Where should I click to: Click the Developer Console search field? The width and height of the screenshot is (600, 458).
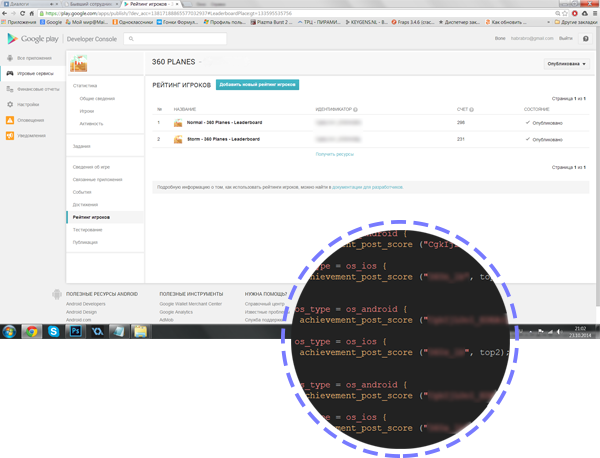tap(175, 39)
